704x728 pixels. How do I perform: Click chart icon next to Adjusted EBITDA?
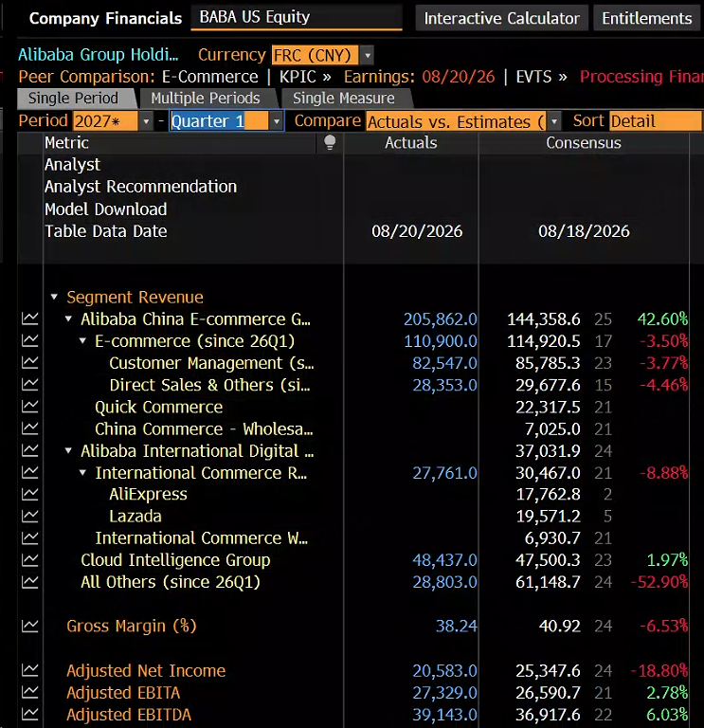(x=29, y=714)
